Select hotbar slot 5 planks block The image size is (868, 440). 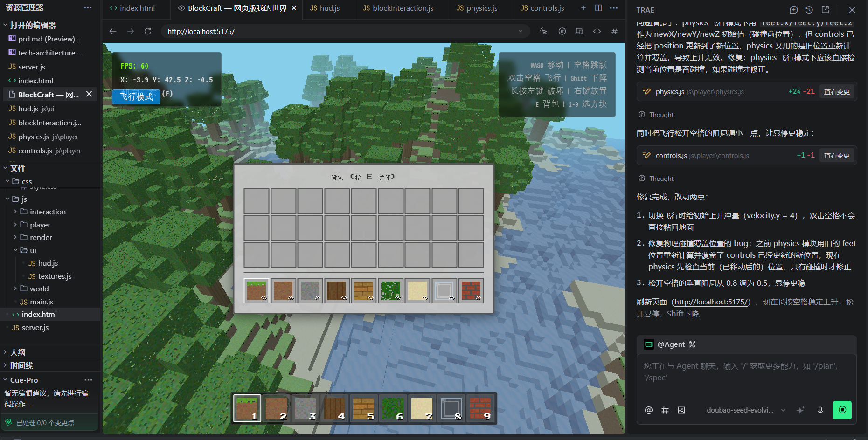click(x=364, y=408)
